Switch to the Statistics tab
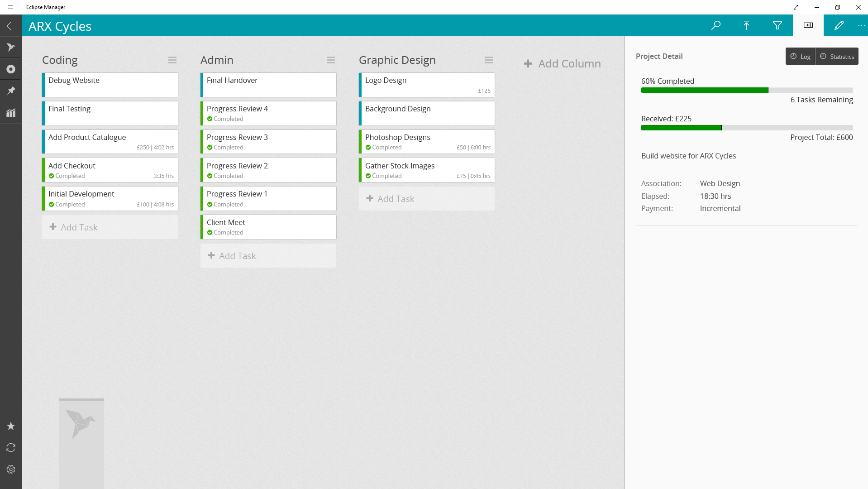Viewport: 868px width, 489px height. [x=837, y=57]
